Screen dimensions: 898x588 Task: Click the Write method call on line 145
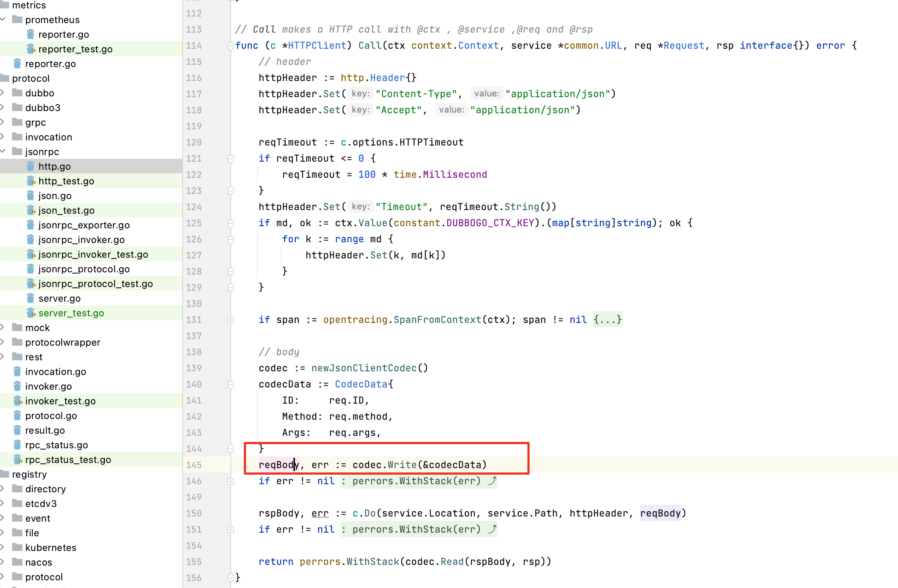coord(402,465)
